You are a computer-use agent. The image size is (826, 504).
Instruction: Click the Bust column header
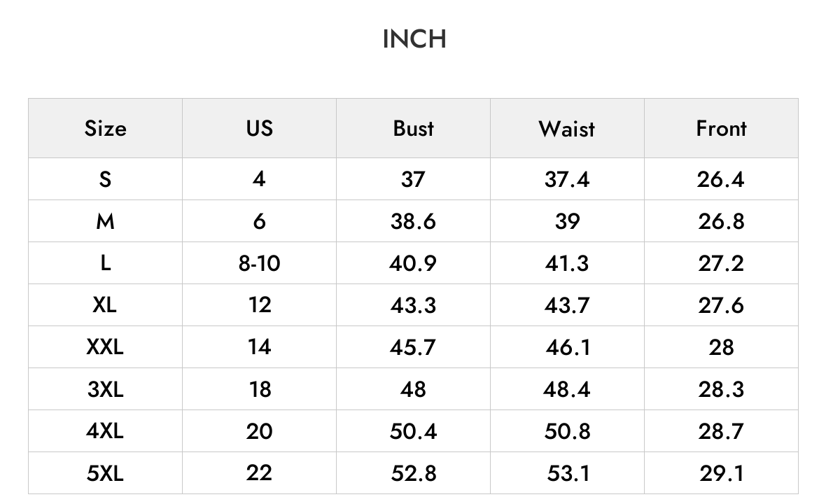413,129
